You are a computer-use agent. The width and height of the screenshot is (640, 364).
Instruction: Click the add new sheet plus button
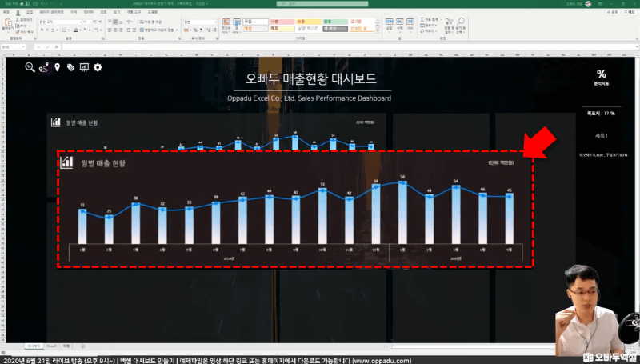click(x=83, y=346)
